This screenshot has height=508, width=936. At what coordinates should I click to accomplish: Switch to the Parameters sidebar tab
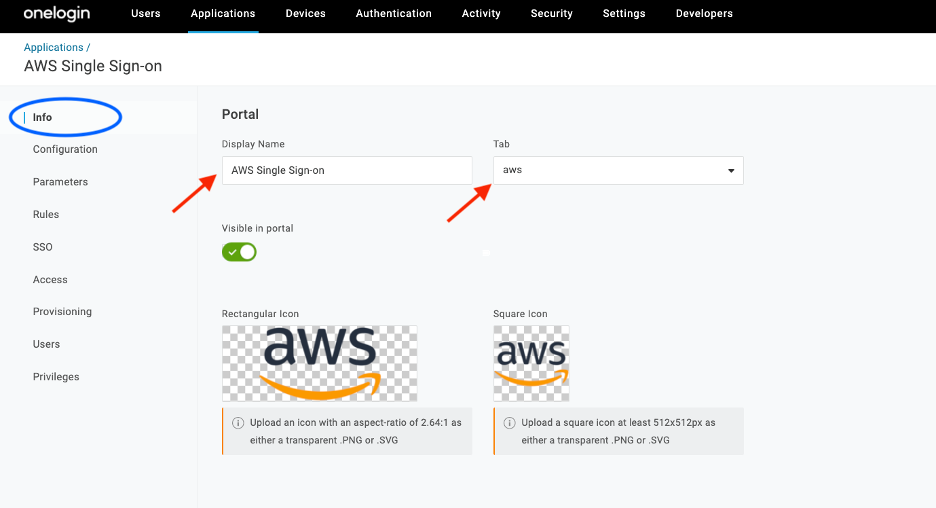[x=60, y=181]
